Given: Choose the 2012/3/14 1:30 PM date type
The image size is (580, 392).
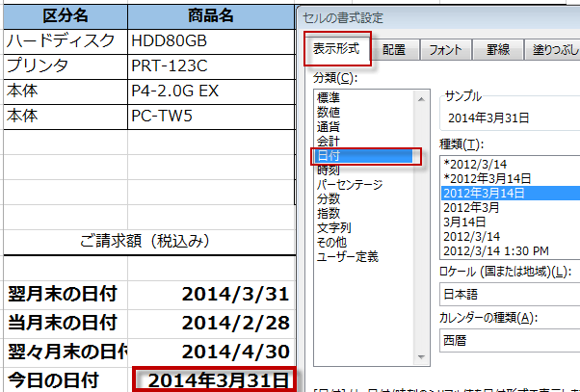Looking at the screenshot, I should 511,251.
